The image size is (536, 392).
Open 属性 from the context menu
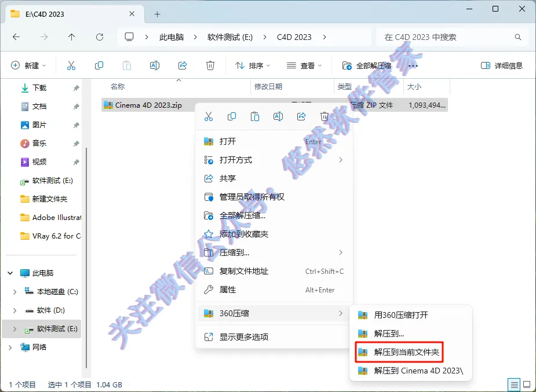point(274,290)
